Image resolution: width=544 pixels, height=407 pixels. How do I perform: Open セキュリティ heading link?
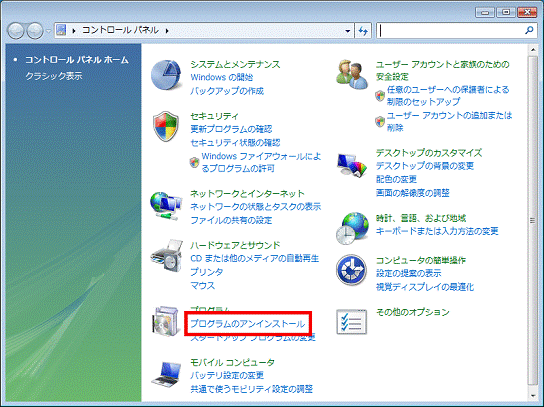(x=214, y=116)
